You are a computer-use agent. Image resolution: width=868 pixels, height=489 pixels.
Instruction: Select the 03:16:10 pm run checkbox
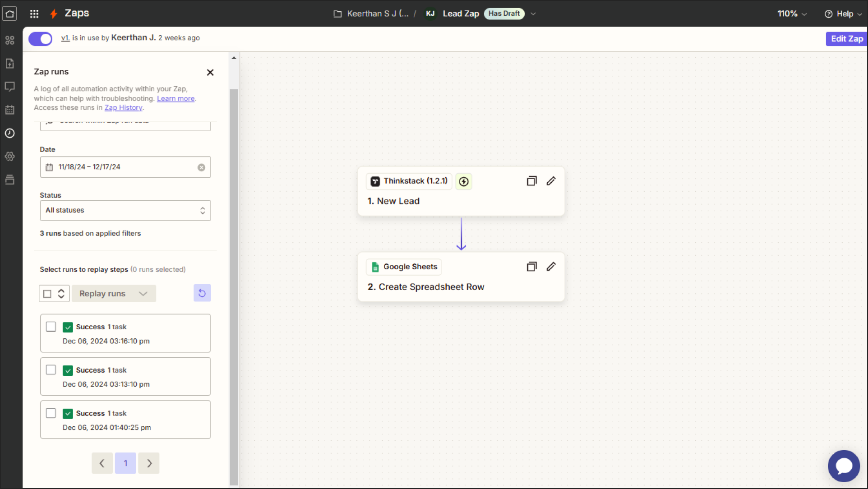51,327
